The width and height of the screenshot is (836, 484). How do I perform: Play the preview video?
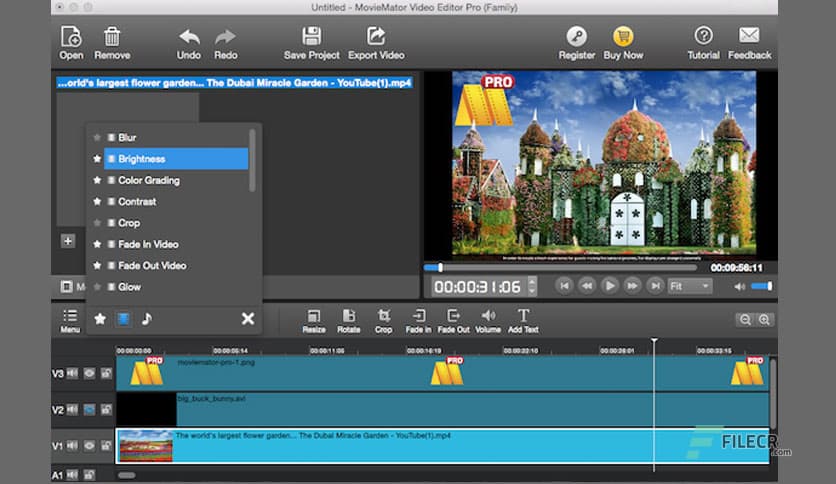(609, 286)
